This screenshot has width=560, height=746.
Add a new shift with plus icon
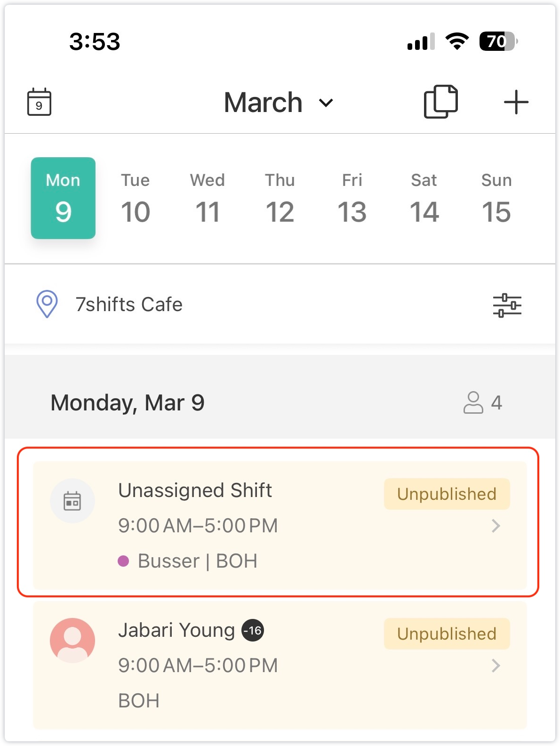[516, 102]
